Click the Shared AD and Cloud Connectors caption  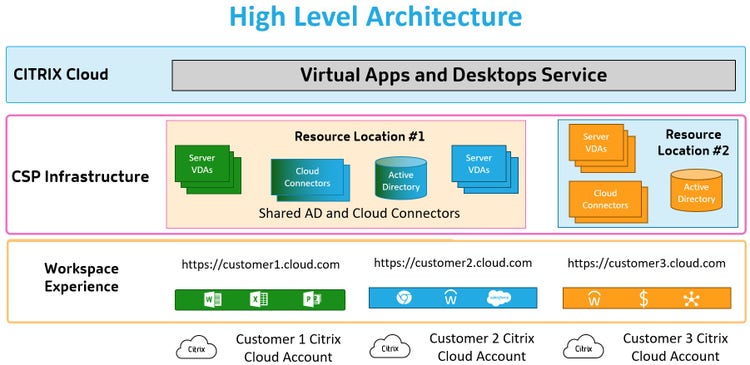[359, 213]
